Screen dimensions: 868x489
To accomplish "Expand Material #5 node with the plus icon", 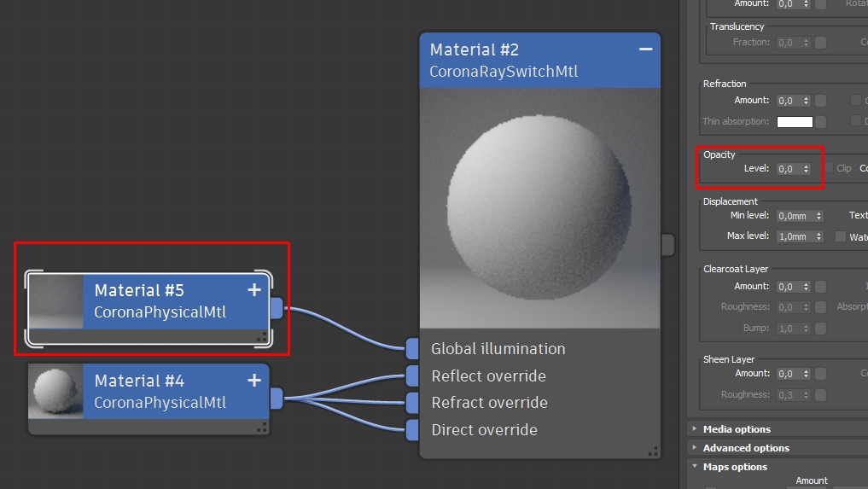I will pos(254,289).
